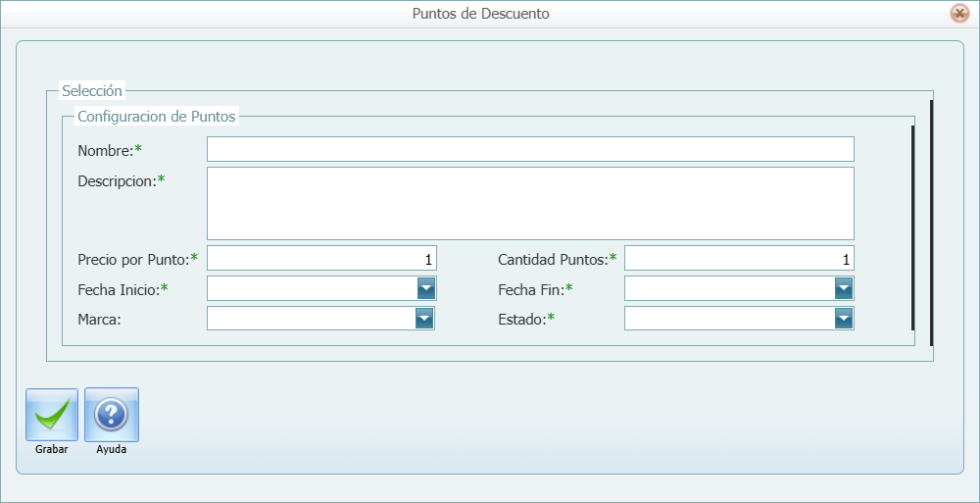The image size is (980, 503).
Task: Open the Fecha Fin dropdown arrow
Action: tap(843, 288)
